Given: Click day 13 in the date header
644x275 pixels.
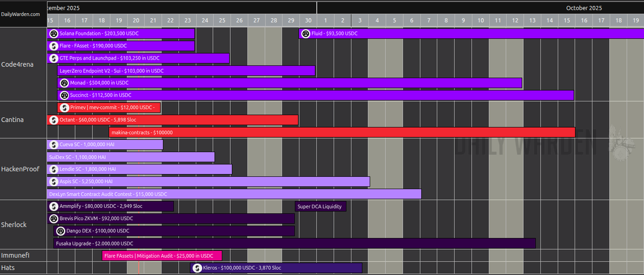Looking at the screenshot, I should tap(532, 20).
